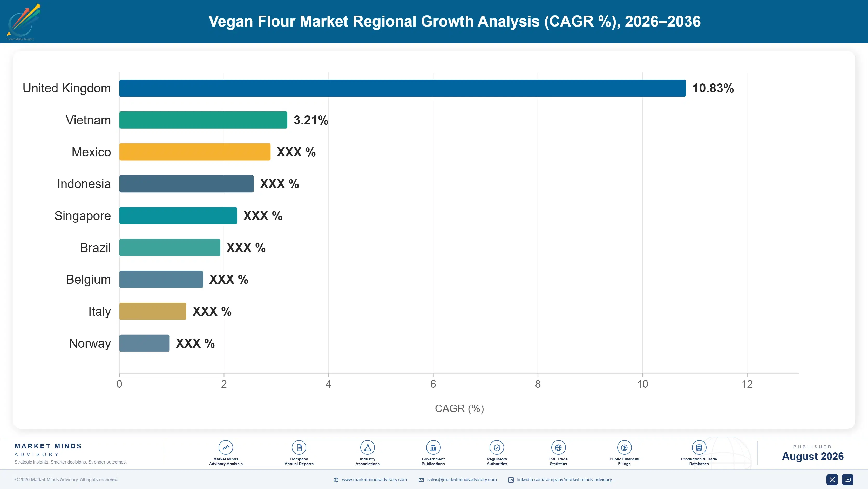Click the Company Annual Reports icon
This screenshot has height=489, width=868.
(299, 447)
